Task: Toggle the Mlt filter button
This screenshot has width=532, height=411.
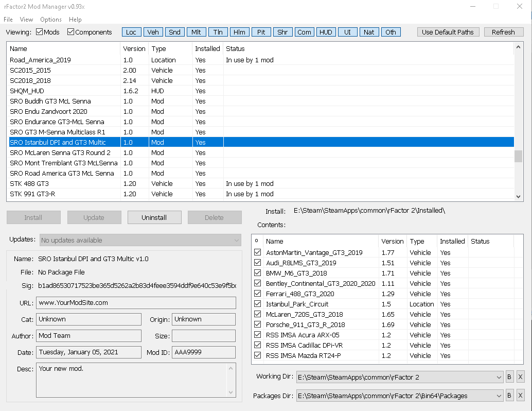Action: (196, 32)
